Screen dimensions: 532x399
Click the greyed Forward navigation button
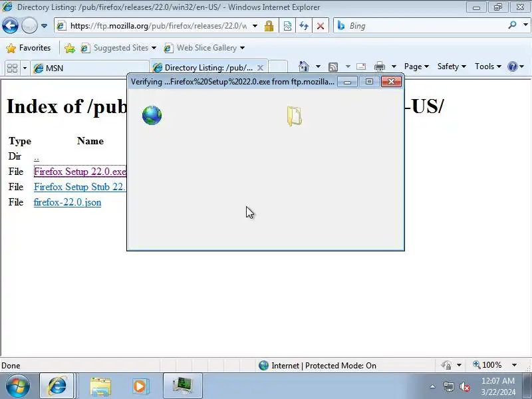click(29, 25)
